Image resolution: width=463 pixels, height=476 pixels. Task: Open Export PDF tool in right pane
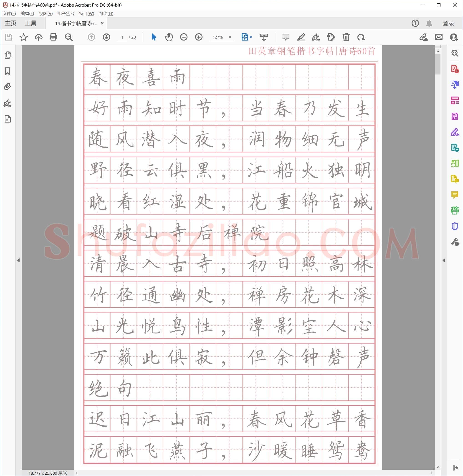[x=455, y=84]
